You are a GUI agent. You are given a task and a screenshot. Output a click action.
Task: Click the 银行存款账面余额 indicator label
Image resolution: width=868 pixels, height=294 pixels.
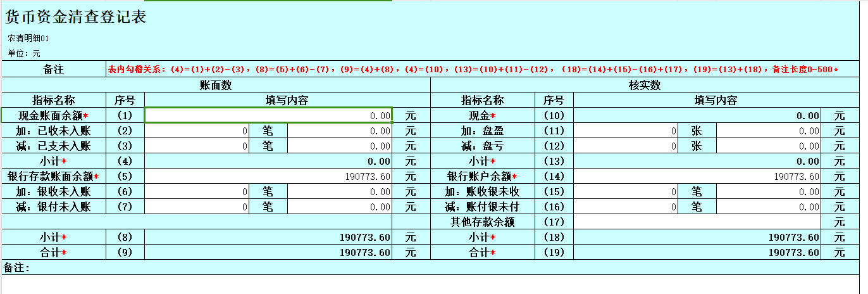(x=54, y=176)
